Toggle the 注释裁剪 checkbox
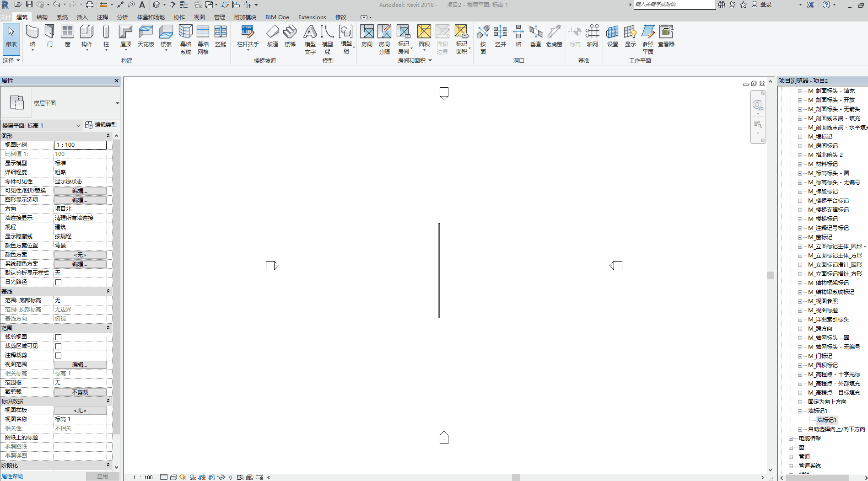 click(58, 355)
